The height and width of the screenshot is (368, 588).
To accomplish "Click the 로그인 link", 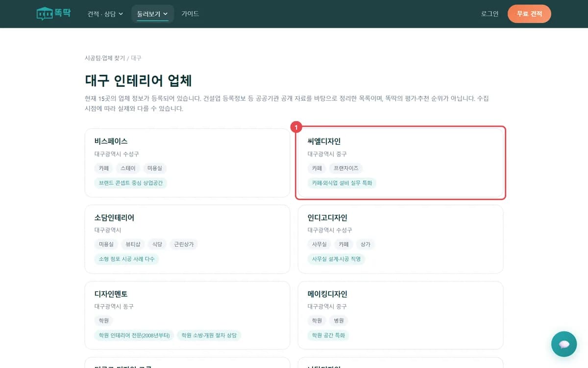I will click(x=490, y=14).
